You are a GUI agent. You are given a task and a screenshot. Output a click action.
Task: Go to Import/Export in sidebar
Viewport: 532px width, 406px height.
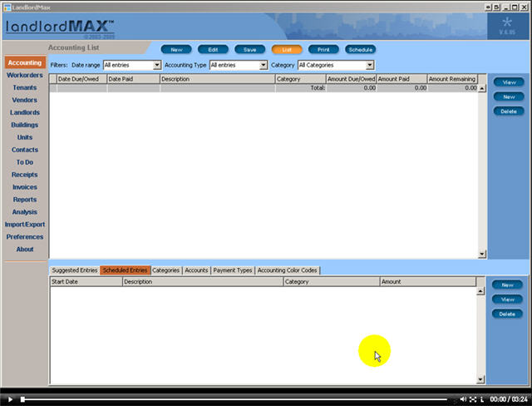coord(25,225)
